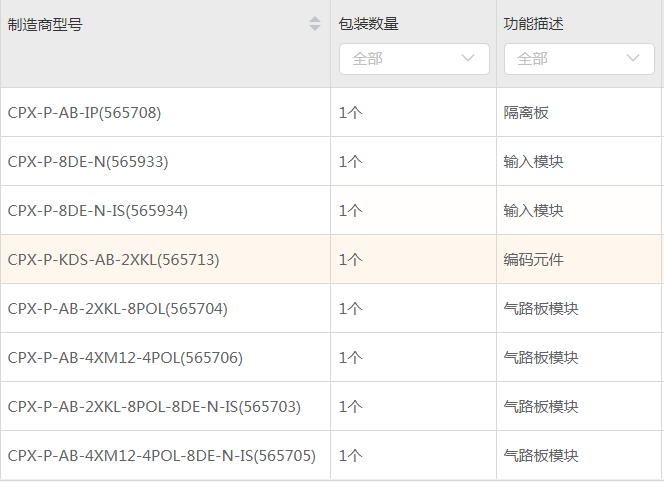
Task: Click the package quantity for CPX-P-AB-IP row
Action: coord(350,113)
